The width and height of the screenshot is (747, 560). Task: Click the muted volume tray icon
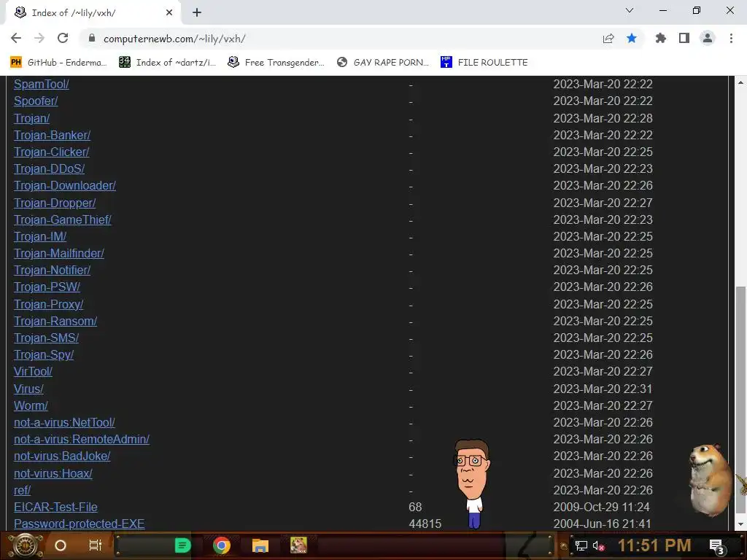pos(598,545)
